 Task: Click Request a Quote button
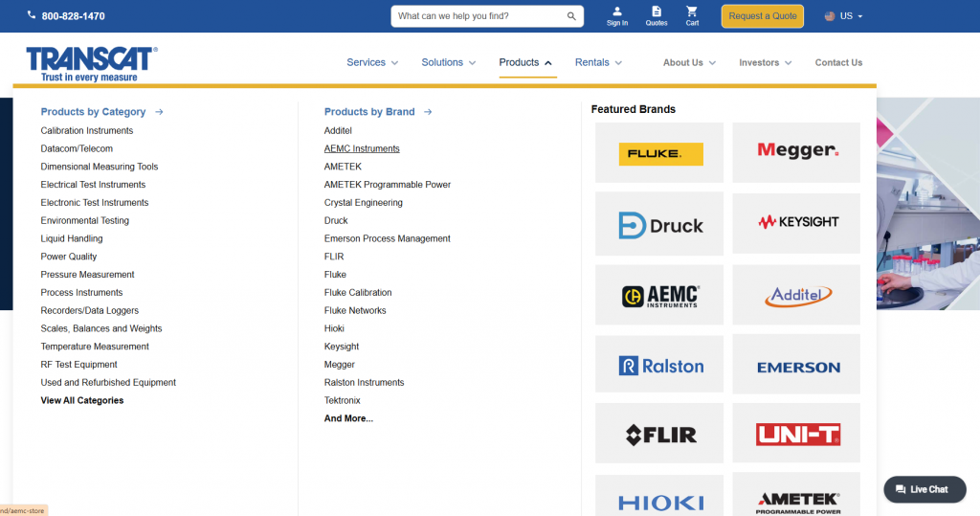point(763,16)
